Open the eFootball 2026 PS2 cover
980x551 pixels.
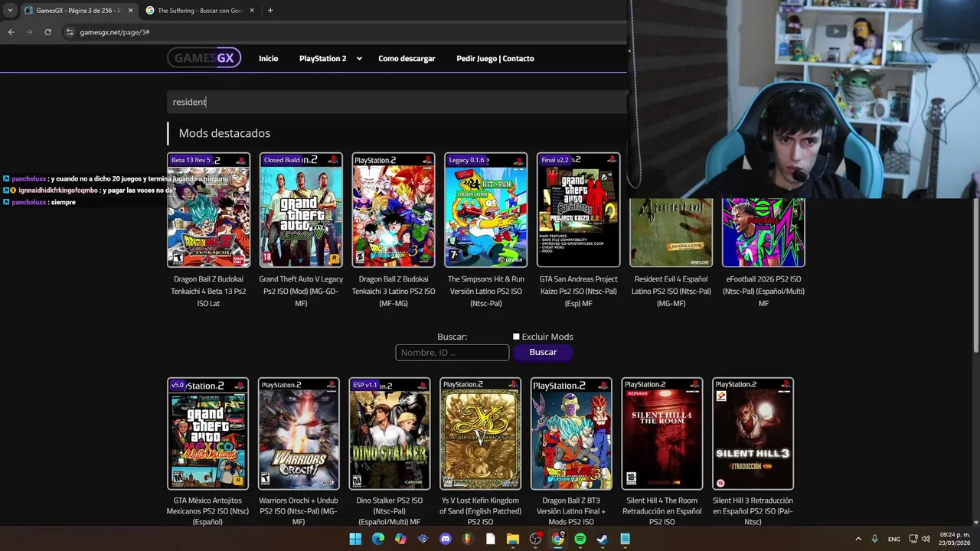(763, 233)
